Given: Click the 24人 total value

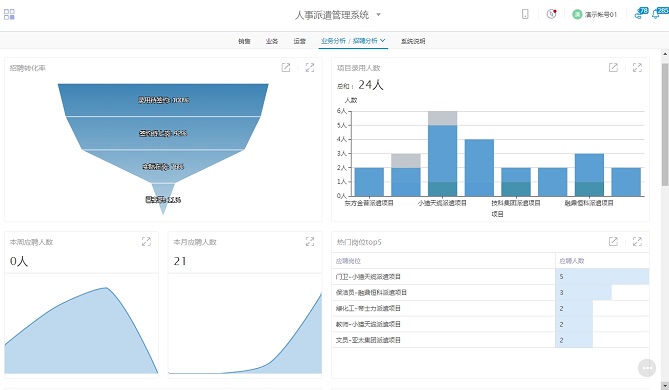Looking at the screenshot, I should pos(370,85).
